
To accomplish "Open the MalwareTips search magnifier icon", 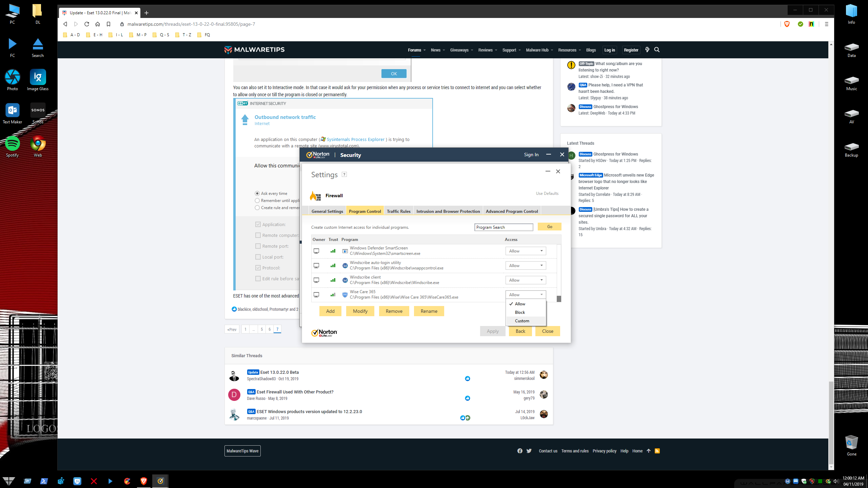I will point(657,50).
